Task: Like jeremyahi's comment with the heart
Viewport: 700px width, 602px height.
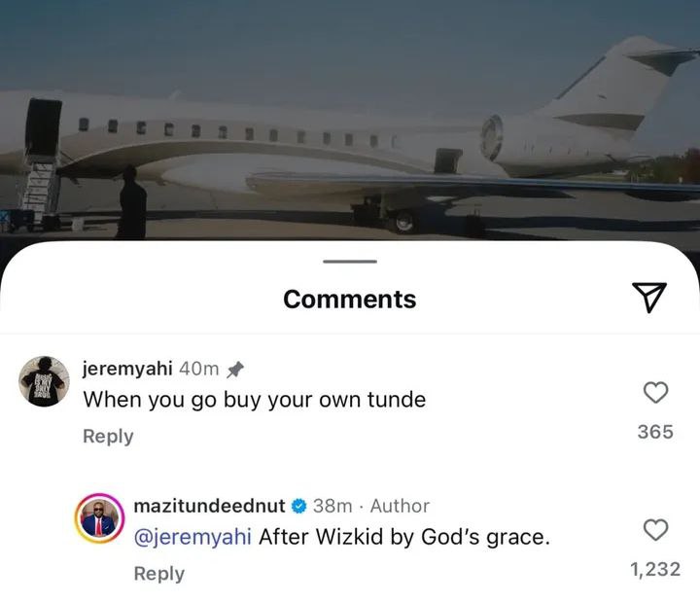Action: [x=656, y=392]
